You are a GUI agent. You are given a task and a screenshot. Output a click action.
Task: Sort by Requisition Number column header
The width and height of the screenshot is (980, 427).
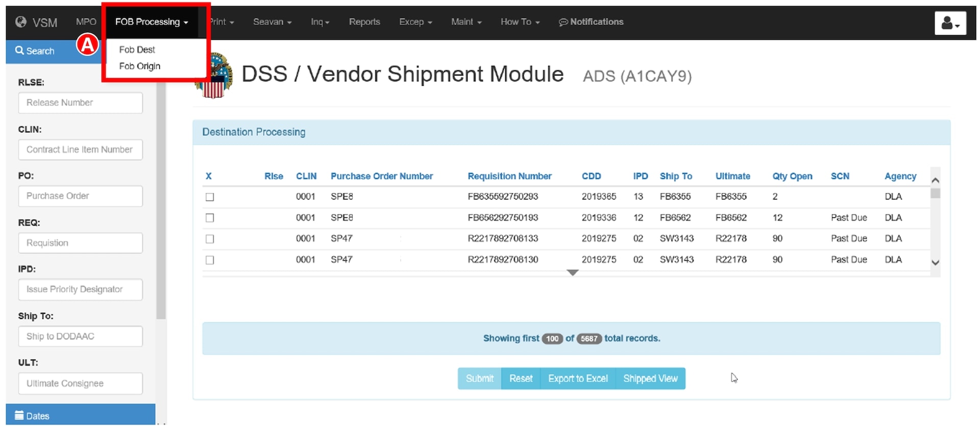pyautogui.click(x=509, y=176)
